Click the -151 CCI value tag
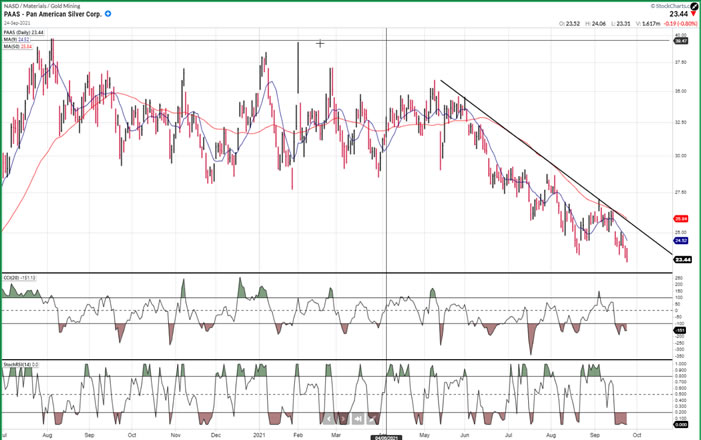The height and width of the screenshot is (440, 701). click(679, 330)
